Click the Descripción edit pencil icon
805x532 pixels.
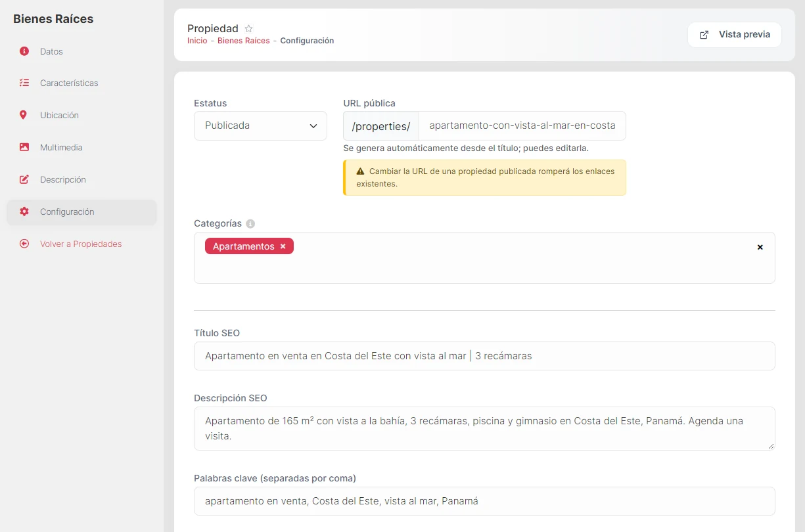click(x=24, y=179)
